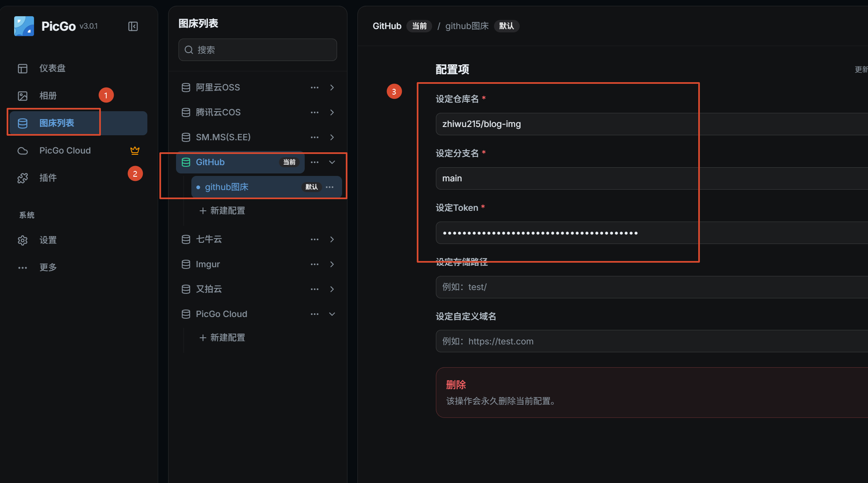Open 设置 settings page

(78, 240)
